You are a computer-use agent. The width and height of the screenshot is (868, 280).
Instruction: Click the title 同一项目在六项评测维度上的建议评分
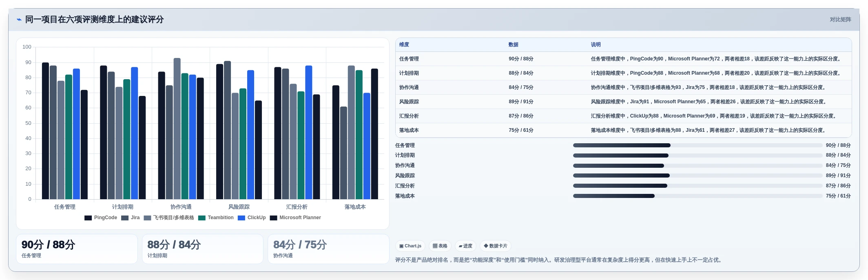[x=95, y=20]
